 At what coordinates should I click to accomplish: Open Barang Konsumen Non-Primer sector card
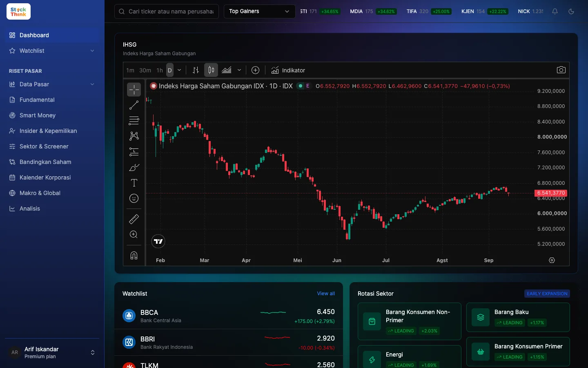point(410,321)
